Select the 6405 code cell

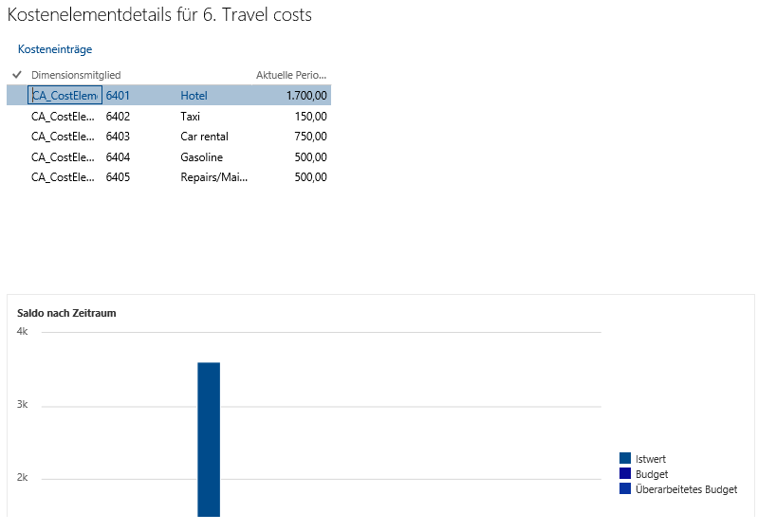(x=118, y=177)
